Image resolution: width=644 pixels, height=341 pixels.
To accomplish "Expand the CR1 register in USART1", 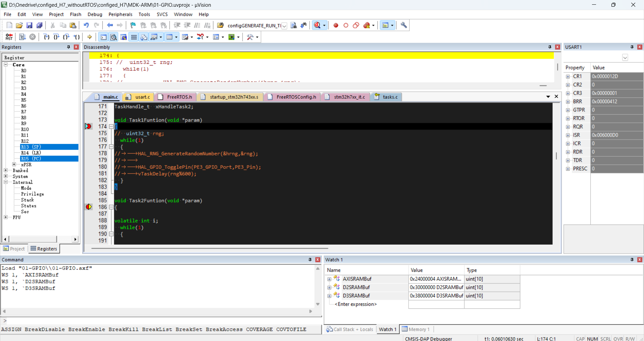I will [x=568, y=77].
